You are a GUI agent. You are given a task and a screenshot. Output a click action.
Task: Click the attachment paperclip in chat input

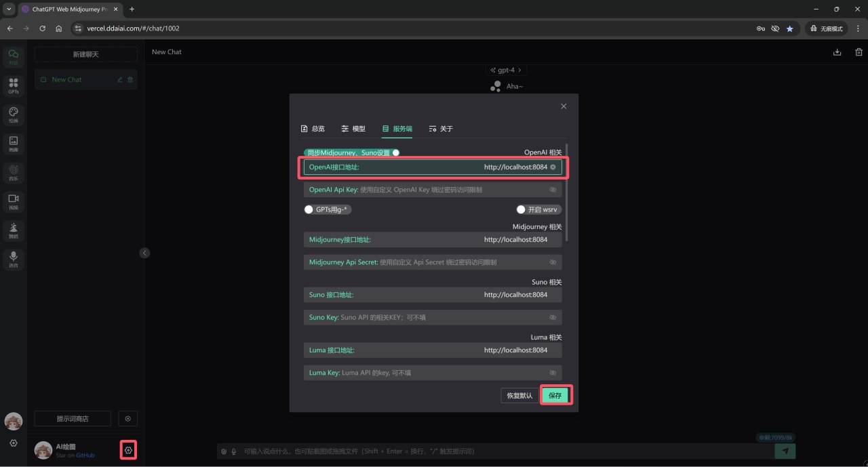point(224,451)
